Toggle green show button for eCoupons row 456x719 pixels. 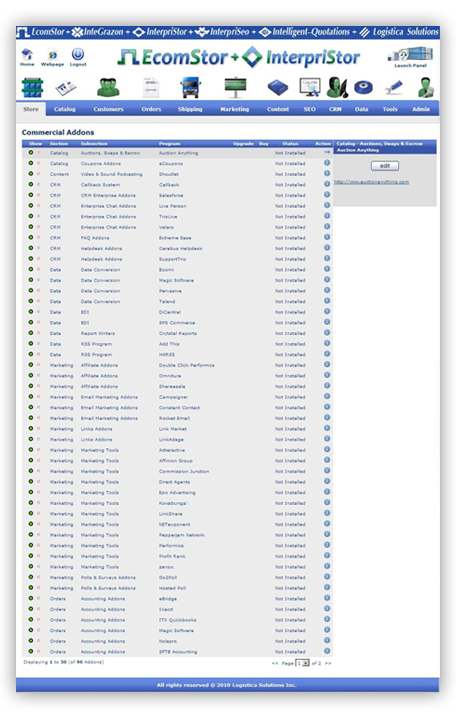(x=31, y=163)
